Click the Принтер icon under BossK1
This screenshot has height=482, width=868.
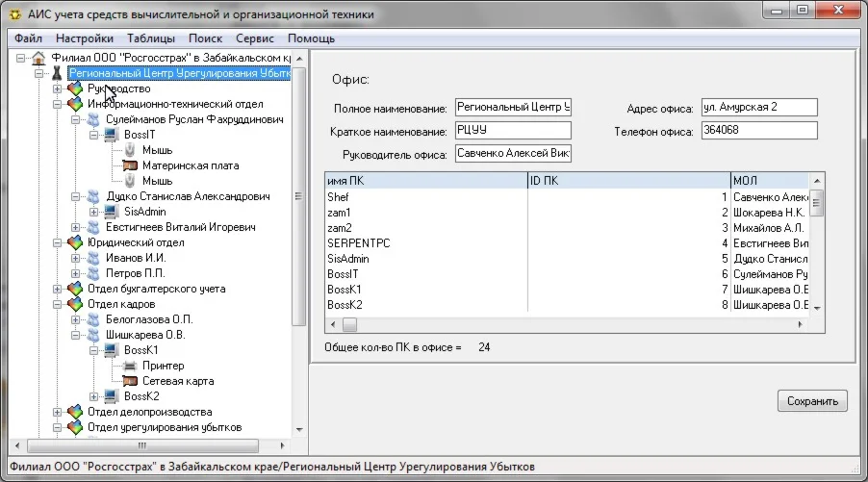pyautogui.click(x=130, y=366)
